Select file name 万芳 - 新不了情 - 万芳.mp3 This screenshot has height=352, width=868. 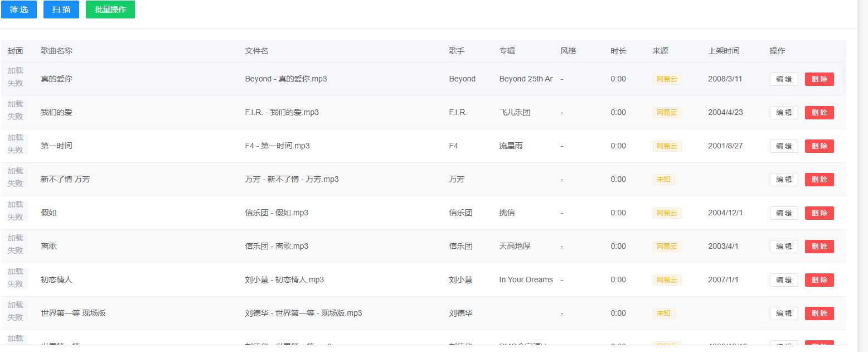click(x=292, y=179)
